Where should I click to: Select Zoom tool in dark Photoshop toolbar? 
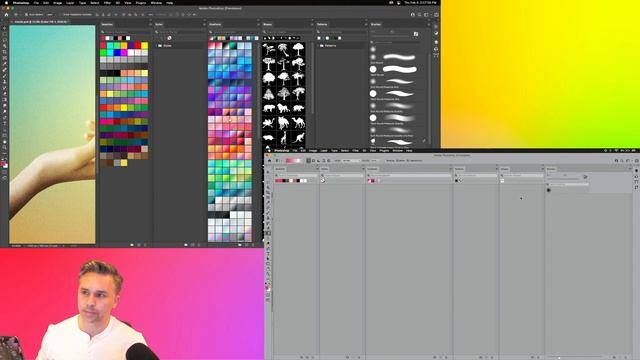click(x=4, y=147)
